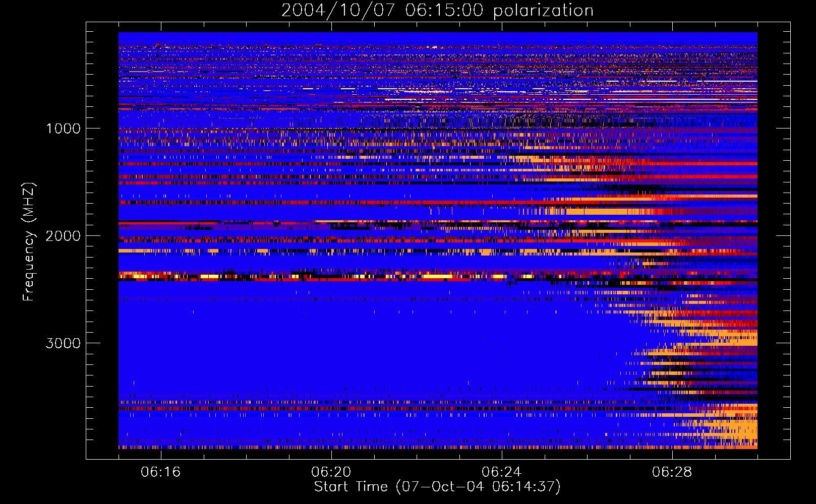Screen dimensions: 816x504
Task: Click the 1000 frequency tick label
Action: point(63,129)
